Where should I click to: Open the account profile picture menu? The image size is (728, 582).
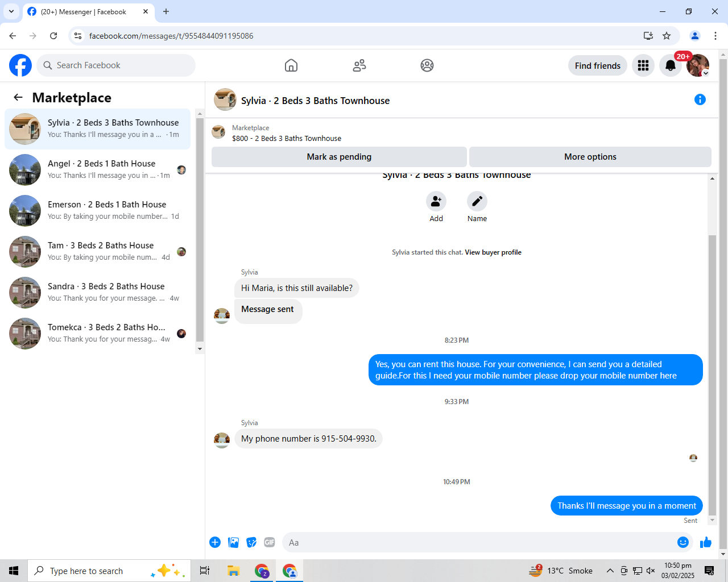(x=698, y=65)
